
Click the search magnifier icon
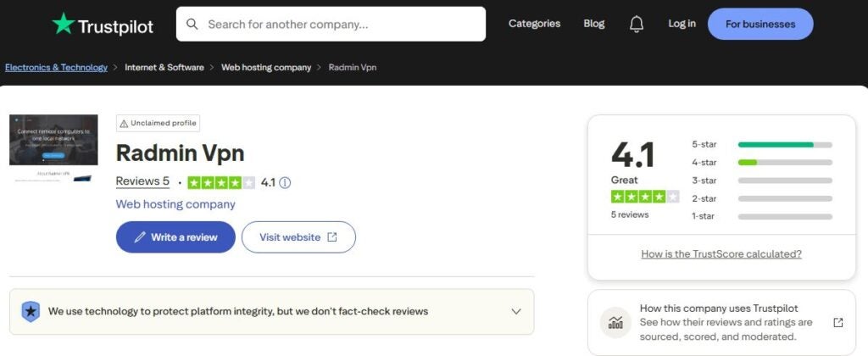(192, 24)
